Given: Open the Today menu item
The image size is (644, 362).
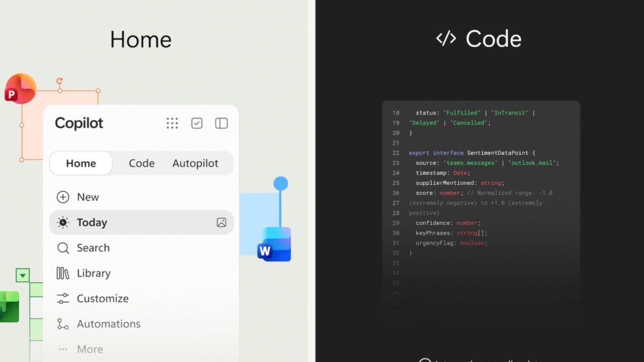Looking at the screenshot, I should (x=142, y=223).
